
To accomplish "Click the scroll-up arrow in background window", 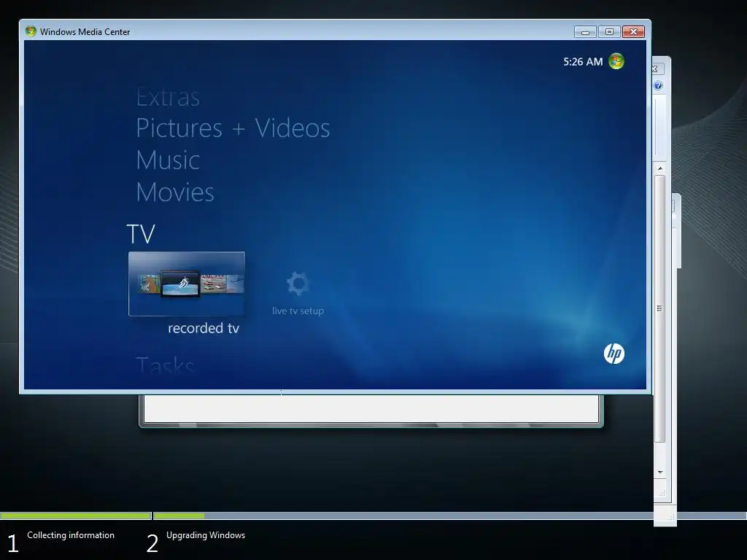I will pos(660,168).
